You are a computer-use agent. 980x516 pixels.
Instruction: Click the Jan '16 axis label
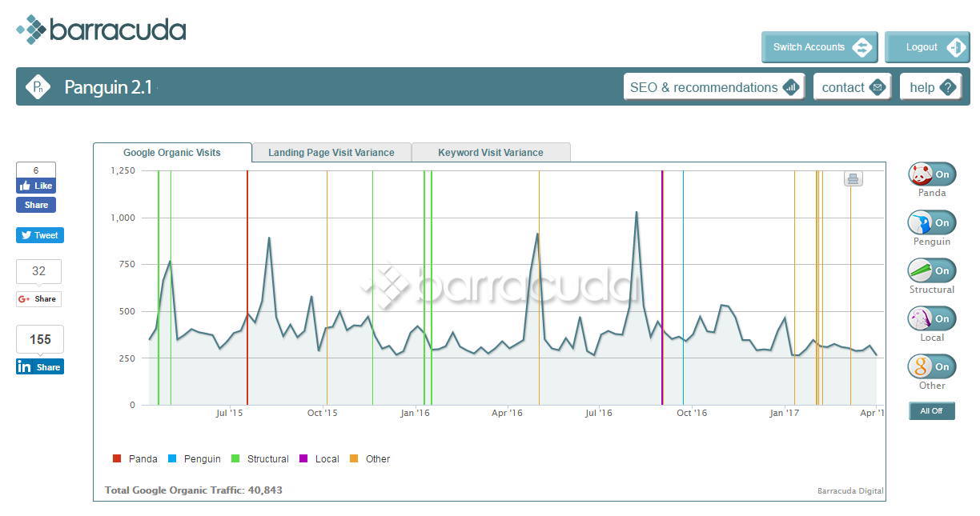416,413
